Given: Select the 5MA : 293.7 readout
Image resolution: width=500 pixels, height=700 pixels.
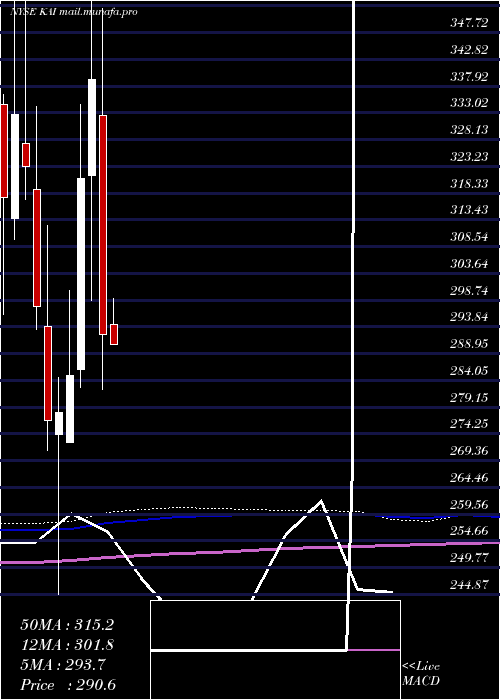Looking at the screenshot, I should click(63, 665).
